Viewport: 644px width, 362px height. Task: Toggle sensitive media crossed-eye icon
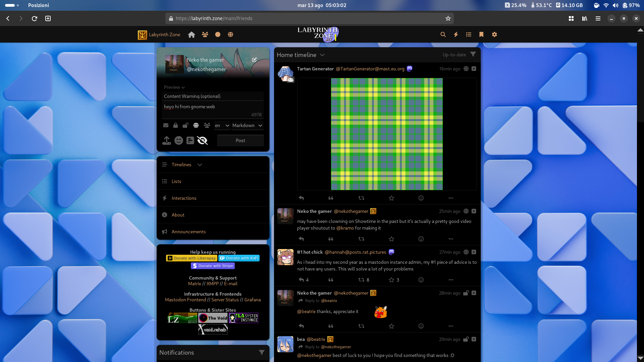202,140
